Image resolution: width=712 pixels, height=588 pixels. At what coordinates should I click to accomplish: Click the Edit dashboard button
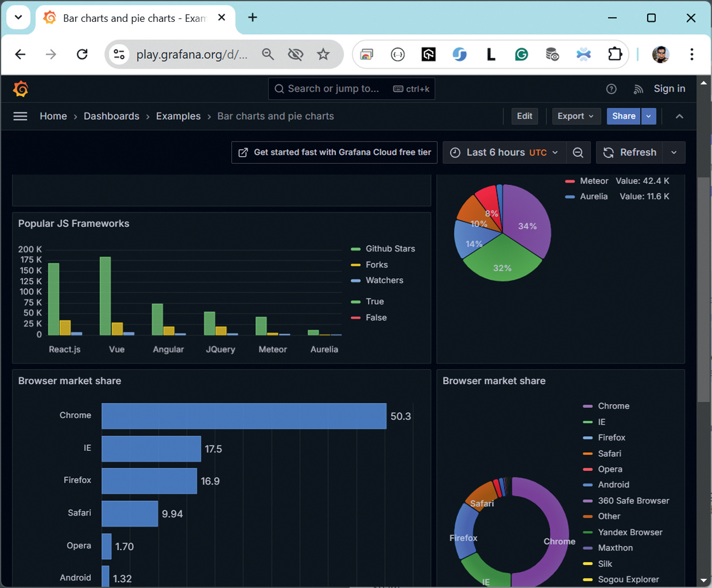coord(525,116)
